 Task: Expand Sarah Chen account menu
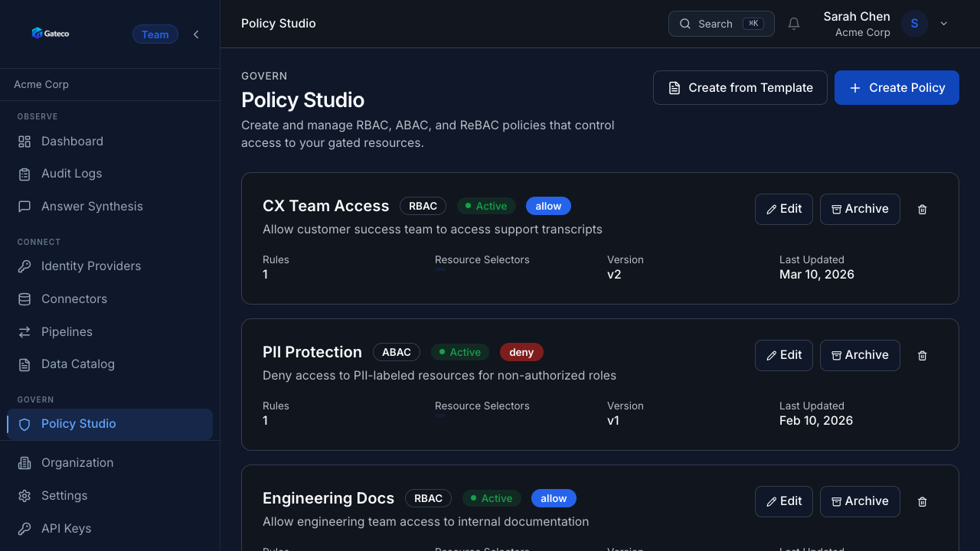pyautogui.click(x=944, y=24)
